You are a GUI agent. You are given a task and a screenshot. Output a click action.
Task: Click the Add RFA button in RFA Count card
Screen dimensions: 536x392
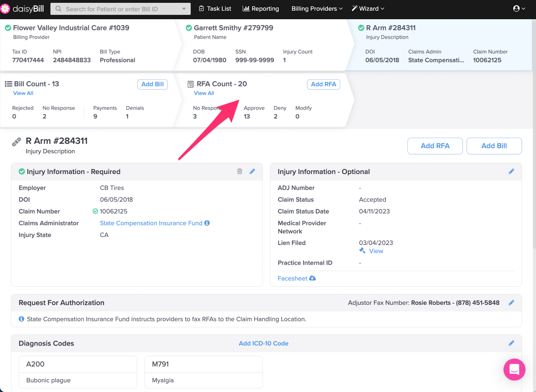[x=323, y=84]
